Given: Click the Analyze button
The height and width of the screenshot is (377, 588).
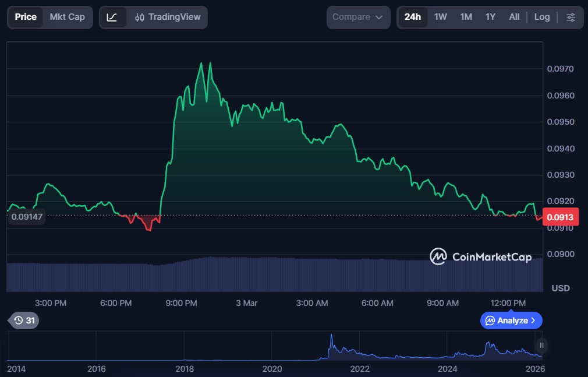Looking at the screenshot, I should pyautogui.click(x=506, y=320).
